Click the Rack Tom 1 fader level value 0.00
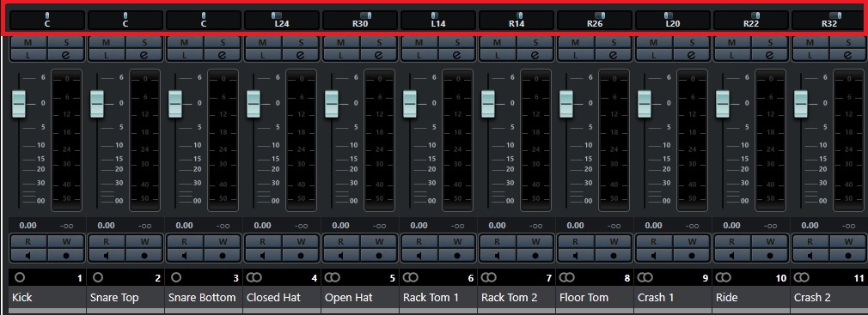Viewport: 868px width, 315px height. point(419,226)
